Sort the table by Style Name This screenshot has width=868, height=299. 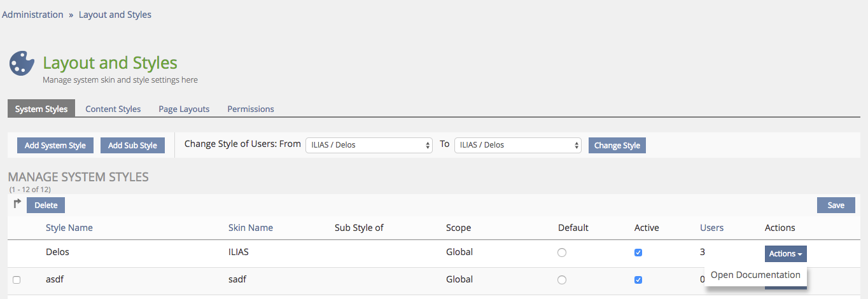(69, 228)
